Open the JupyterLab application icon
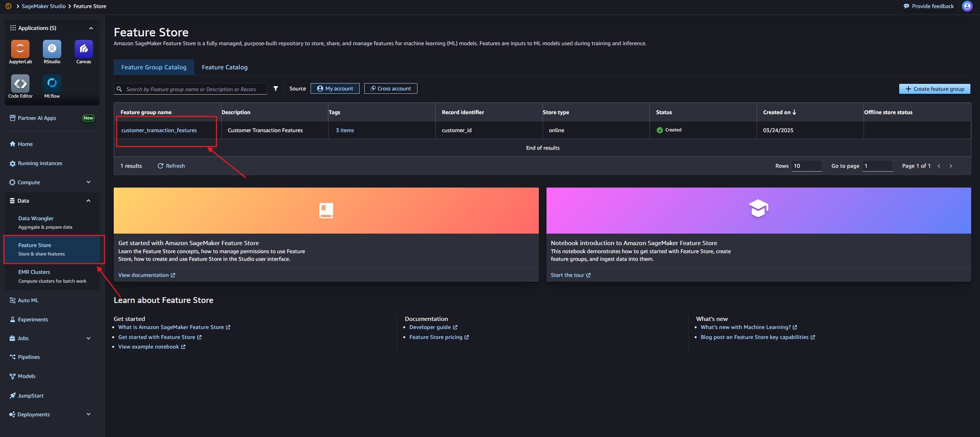 click(x=20, y=49)
